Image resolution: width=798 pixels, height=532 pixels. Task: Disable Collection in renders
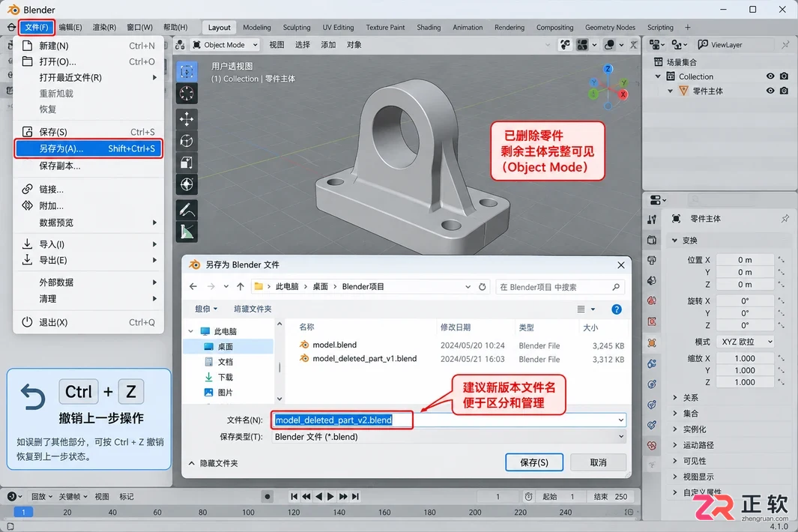(785, 76)
